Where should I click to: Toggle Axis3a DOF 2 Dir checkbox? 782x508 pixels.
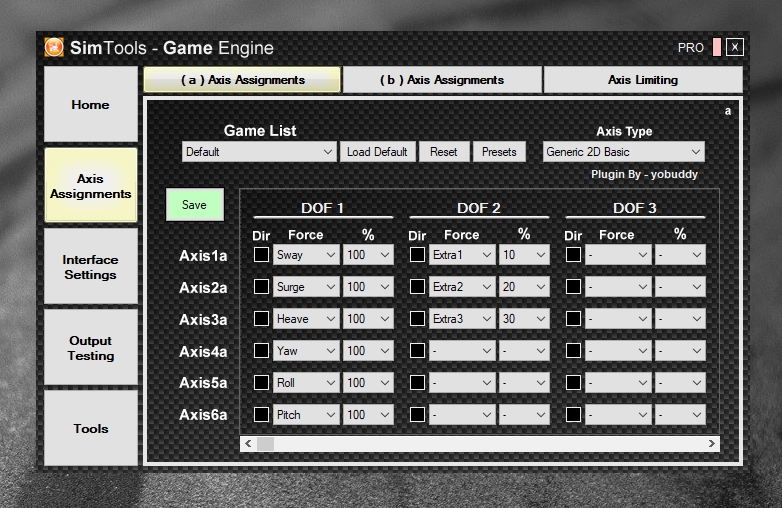[417, 319]
